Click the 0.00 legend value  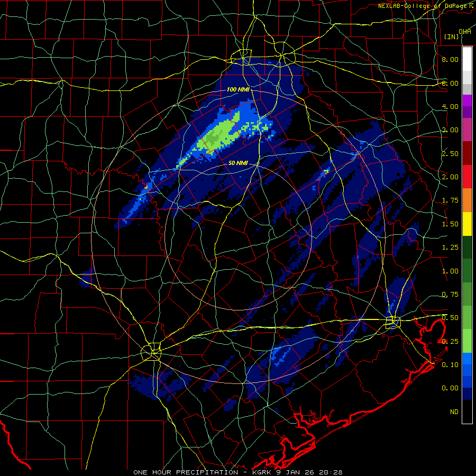pyautogui.click(x=450, y=388)
